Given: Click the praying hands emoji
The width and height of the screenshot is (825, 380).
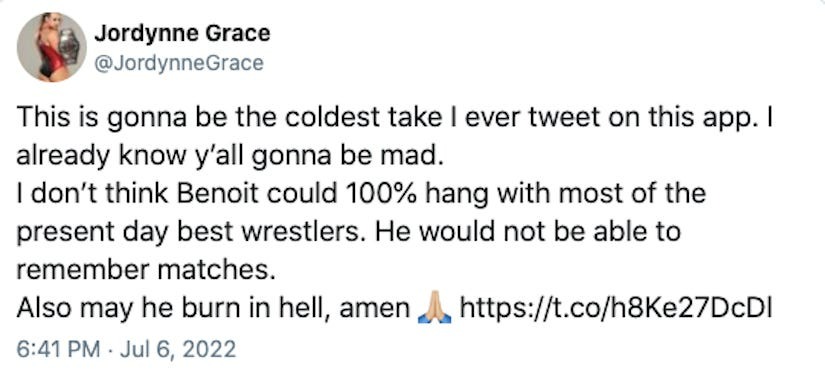Looking at the screenshot, I should click(434, 309).
